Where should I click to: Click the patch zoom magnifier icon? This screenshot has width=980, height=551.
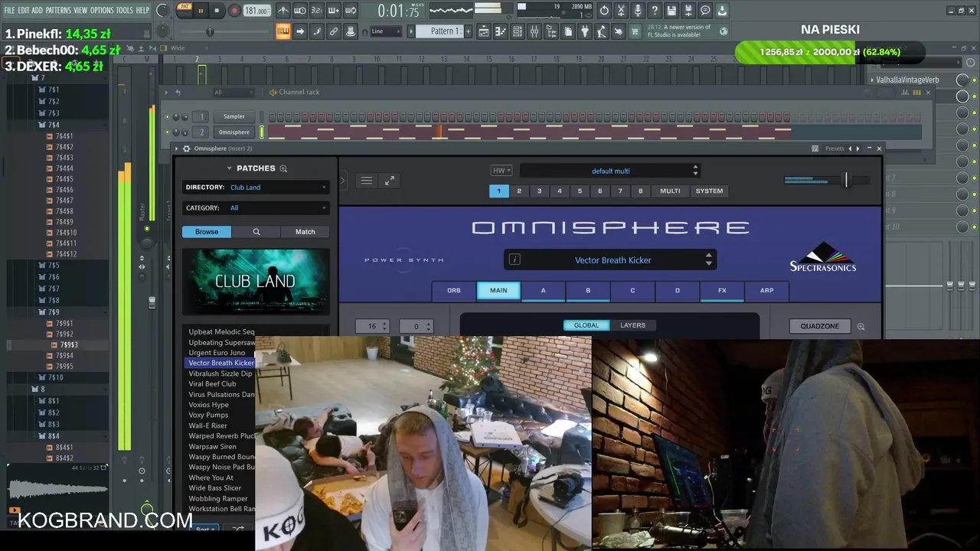pyautogui.click(x=283, y=168)
